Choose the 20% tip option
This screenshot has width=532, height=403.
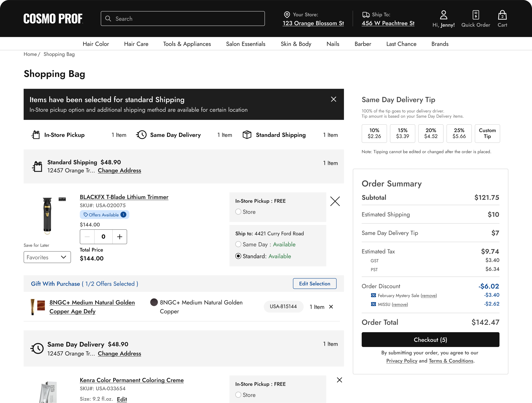[x=431, y=133]
